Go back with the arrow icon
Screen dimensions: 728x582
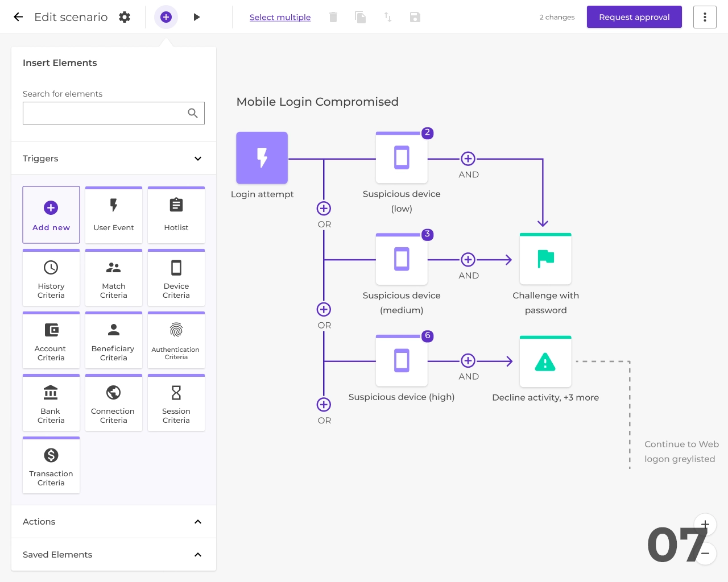(18, 17)
